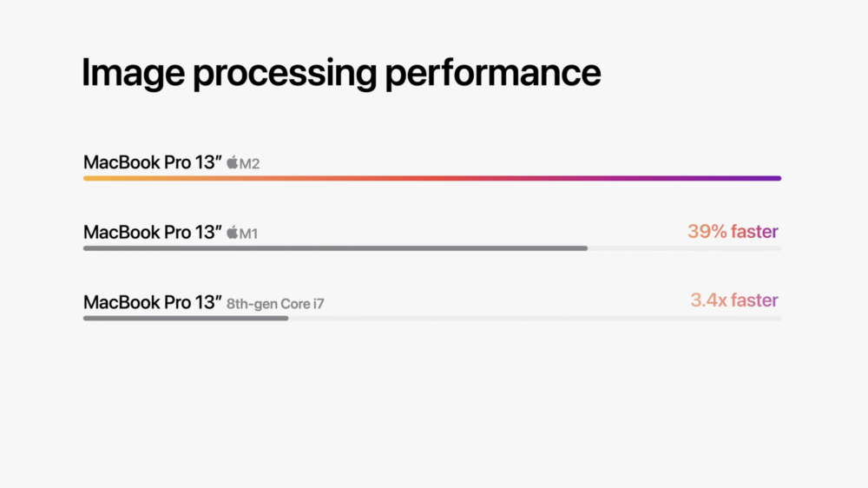Screen dimensions: 868x488
Task: Select the M2 chip label text
Action: tap(249, 163)
